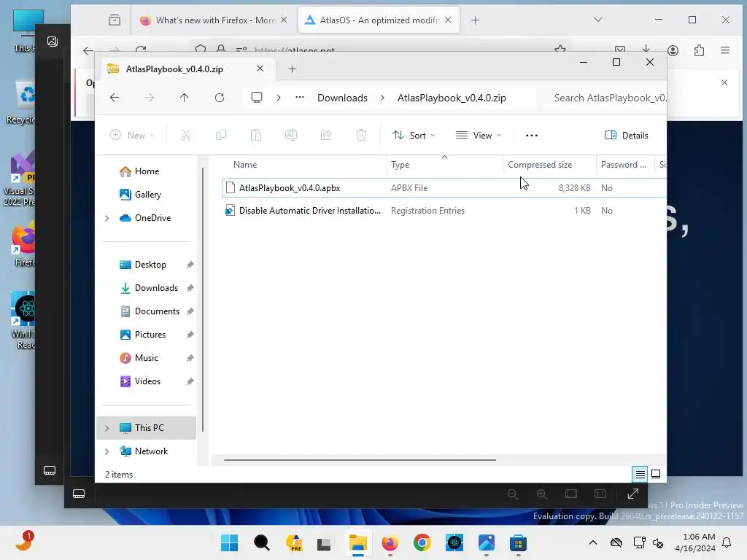Switch to the AtlasOS Firefox tab

pyautogui.click(x=379, y=20)
